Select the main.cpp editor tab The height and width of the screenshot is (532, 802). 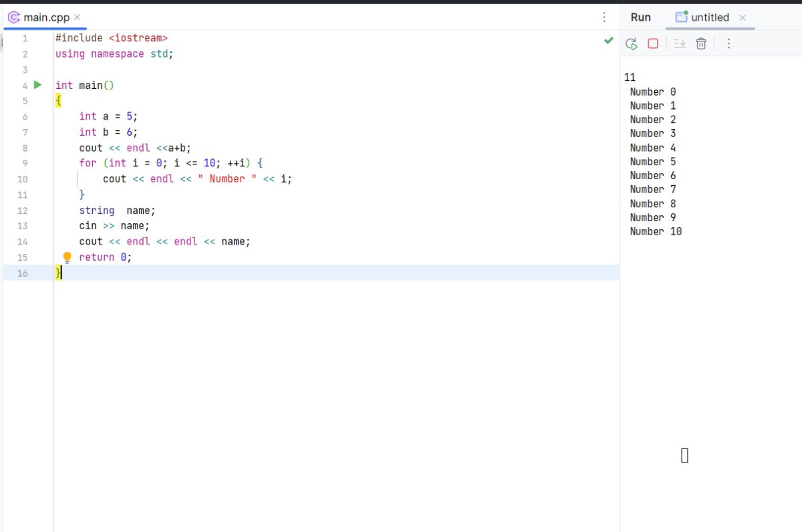point(45,17)
